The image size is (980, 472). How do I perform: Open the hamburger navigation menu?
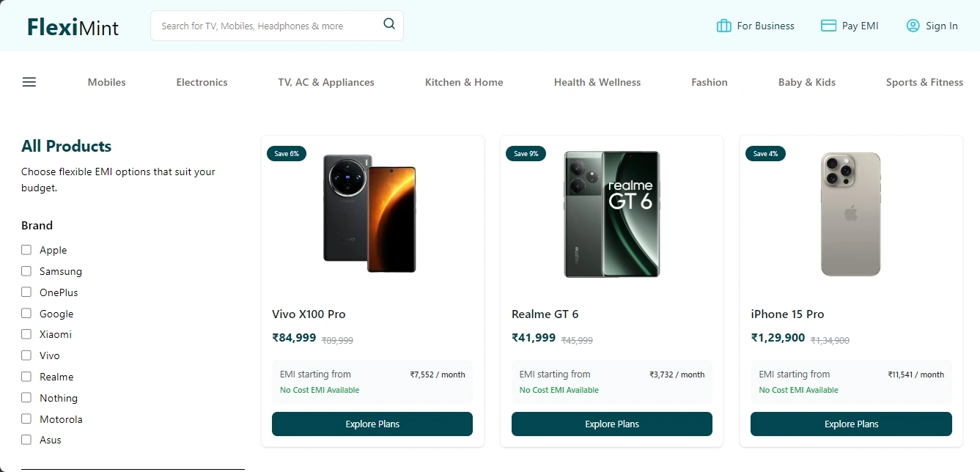29,82
